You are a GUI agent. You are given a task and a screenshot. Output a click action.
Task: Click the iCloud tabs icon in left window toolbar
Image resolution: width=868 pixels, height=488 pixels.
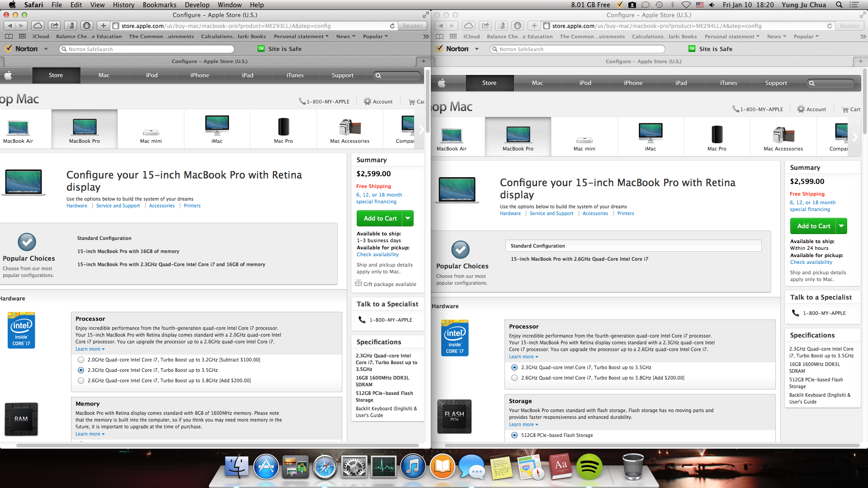click(x=38, y=26)
